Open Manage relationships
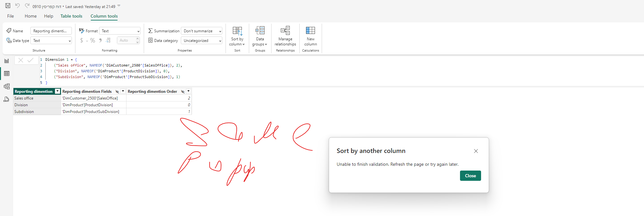 (285, 36)
